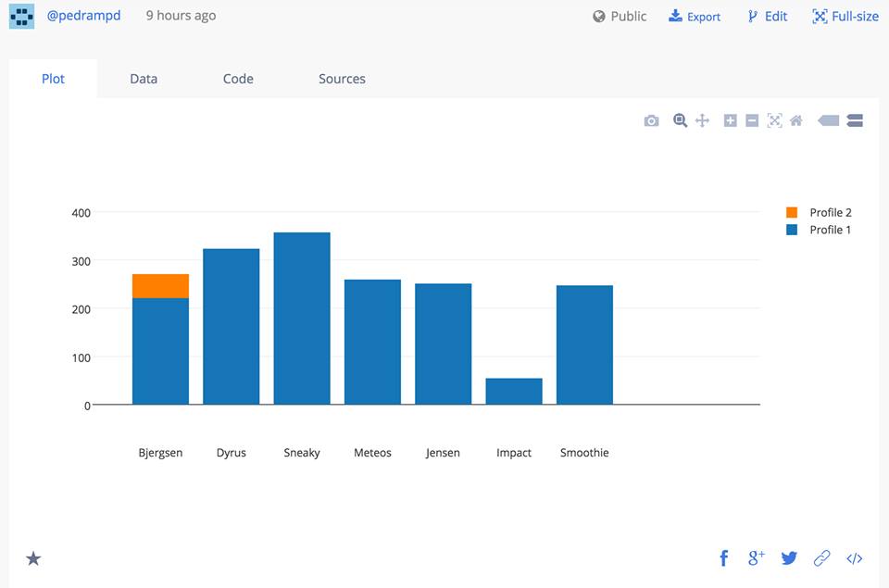This screenshot has width=889, height=588.
Task: Switch to the Code tab
Action: (x=238, y=79)
